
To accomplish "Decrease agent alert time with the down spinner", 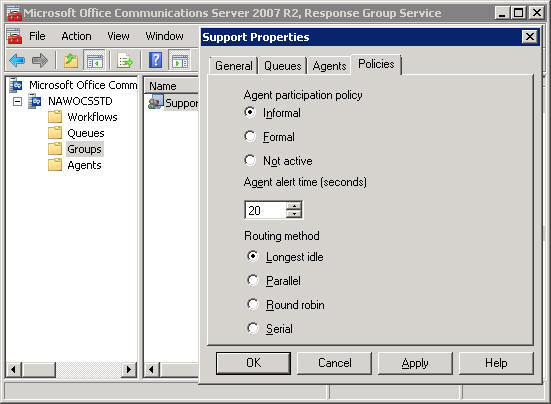I will pos(294,214).
